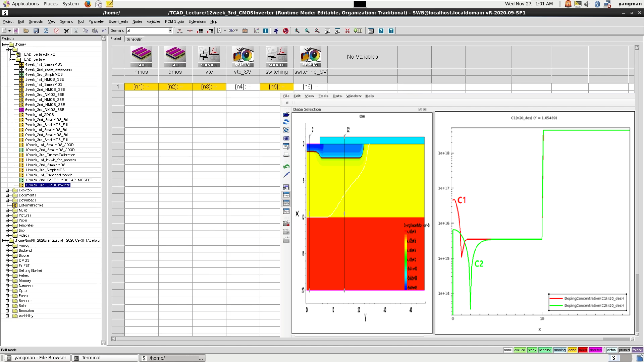The width and height of the screenshot is (644, 362).
Task: Click the vtc_SV SVISUAL eye icon
Action: click(243, 57)
